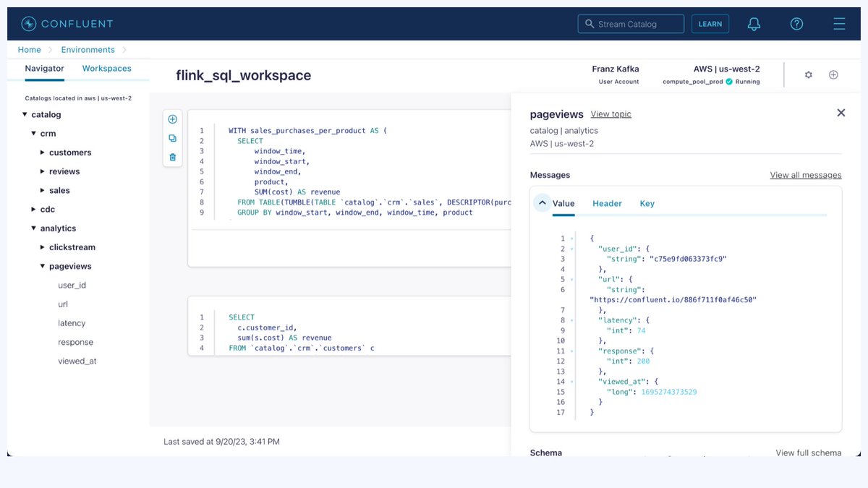Image resolution: width=868 pixels, height=488 pixels.
Task: Fold JSON at line 8 latency arrow
Action: pos(571,320)
